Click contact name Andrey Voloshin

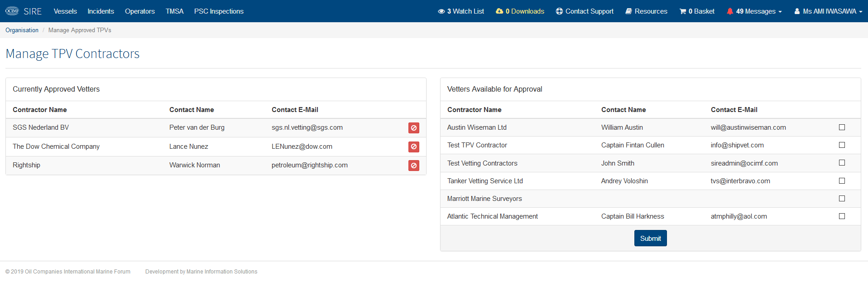click(624, 181)
